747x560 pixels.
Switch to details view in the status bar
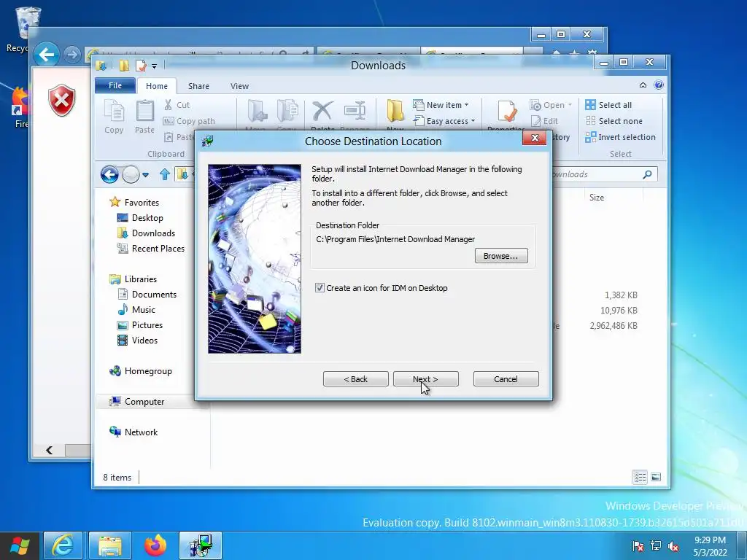tap(640, 477)
